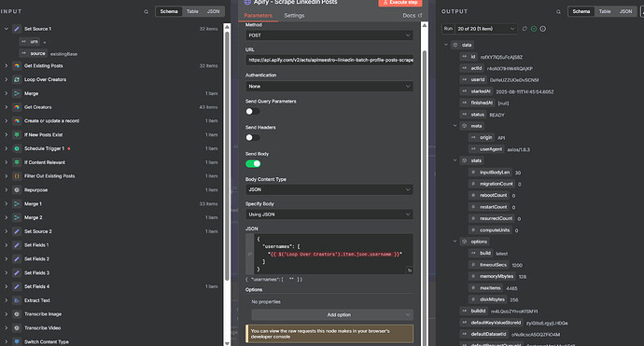This screenshot has width=644, height=346.
Task: Toggle the Send Query Parameters switch
Action: pyautogui.click(x=253, y=111)
